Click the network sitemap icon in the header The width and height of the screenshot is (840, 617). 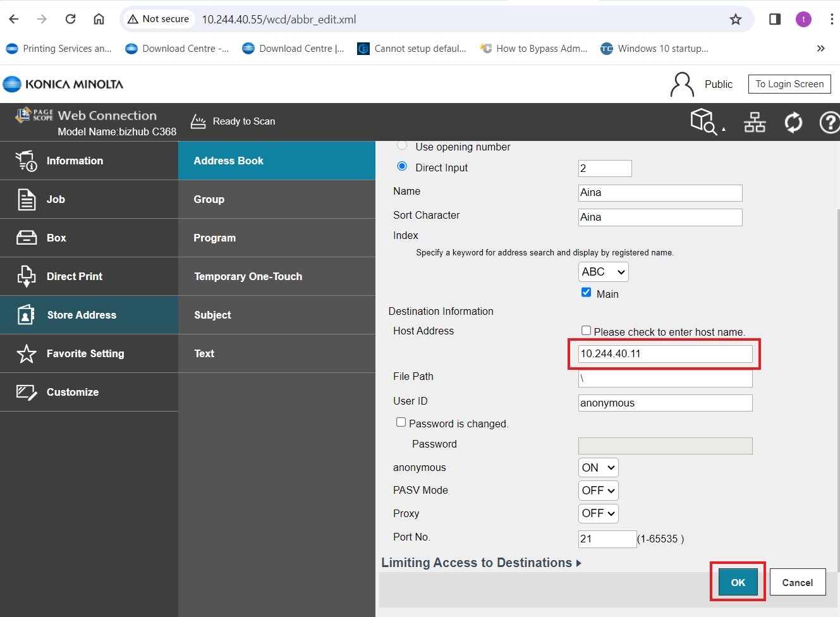(754, 122)
